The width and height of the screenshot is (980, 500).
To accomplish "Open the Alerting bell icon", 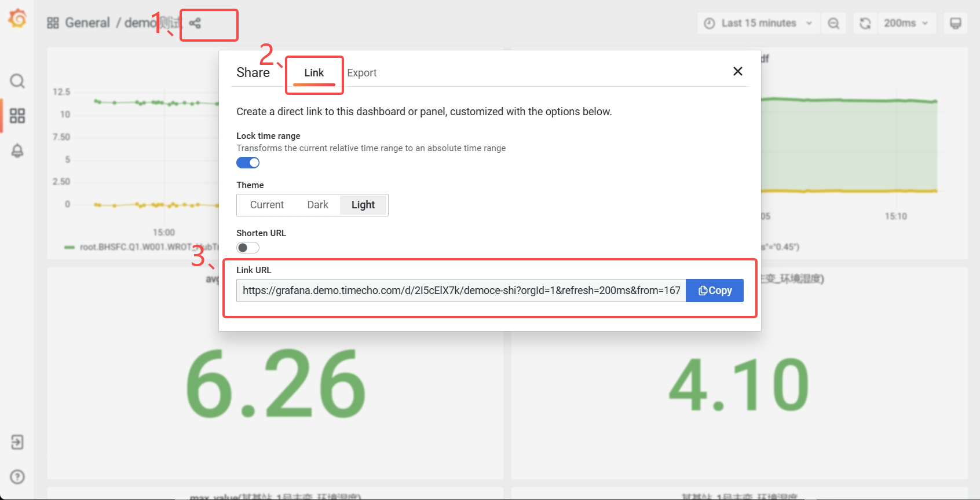I will pos(17,151).
